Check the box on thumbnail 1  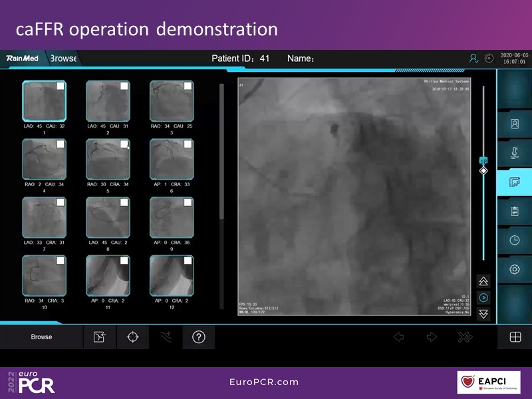(61, 86)
